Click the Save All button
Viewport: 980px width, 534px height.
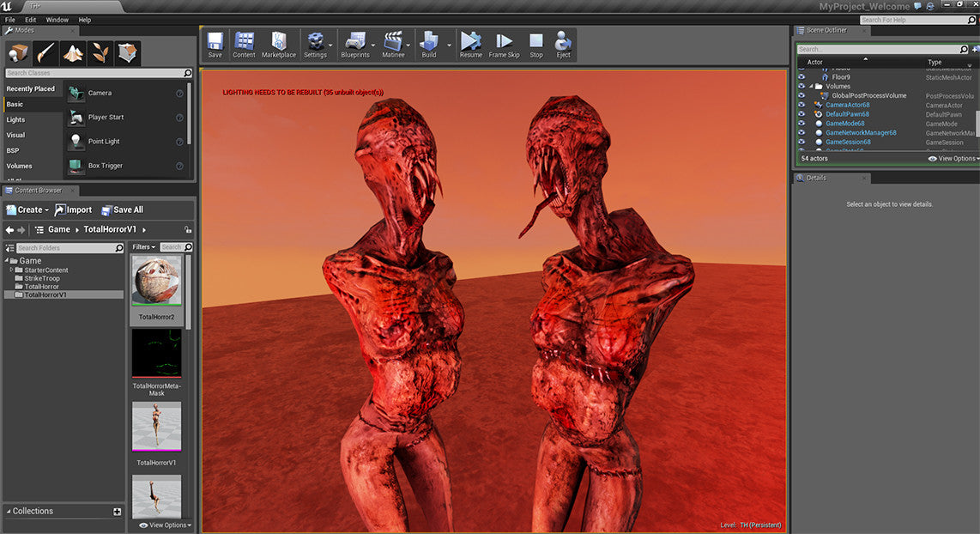(x=123, y=210)
